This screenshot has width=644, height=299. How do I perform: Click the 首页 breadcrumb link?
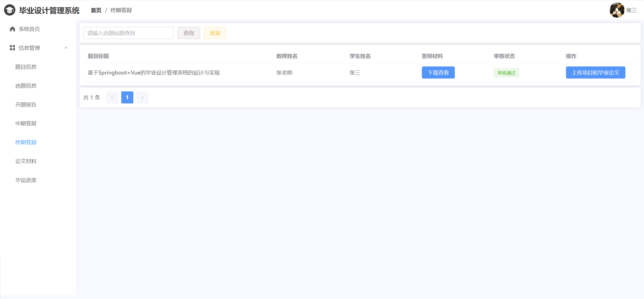click(x=96, y=10)
